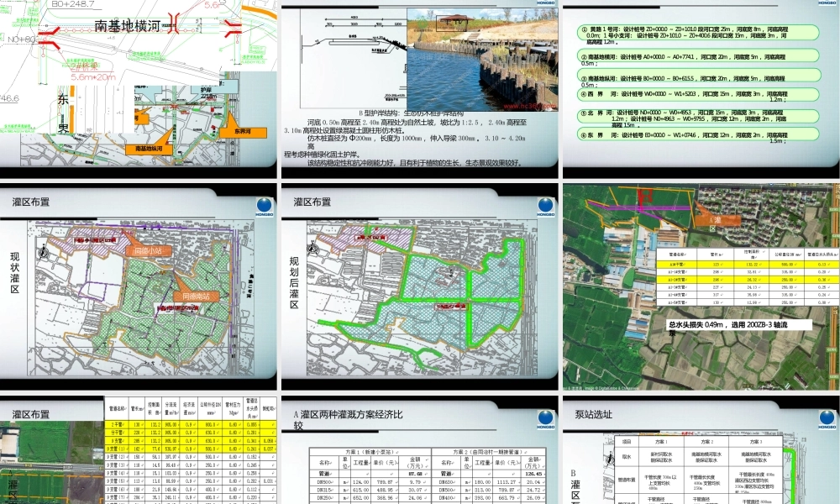This screenshot has height=504, width=840.
Task: Click the 126.45 total cell in 方案2 table
Action: (533, 474)
